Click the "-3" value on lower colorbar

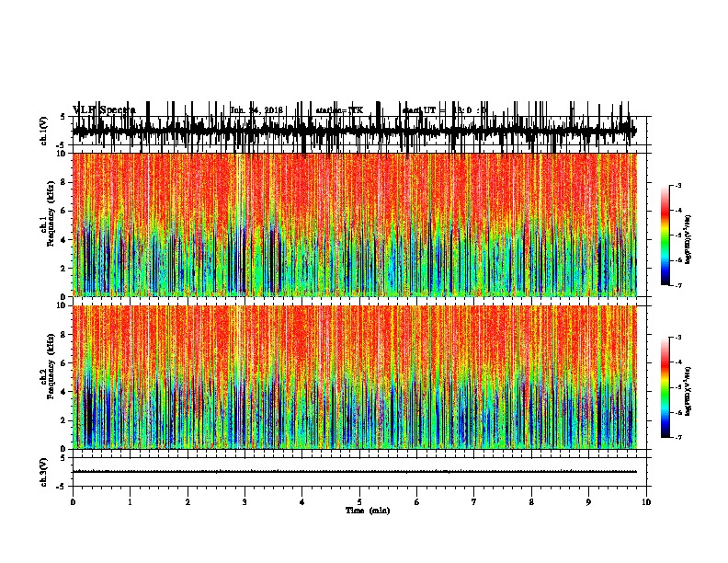click(x=677, y=338)
